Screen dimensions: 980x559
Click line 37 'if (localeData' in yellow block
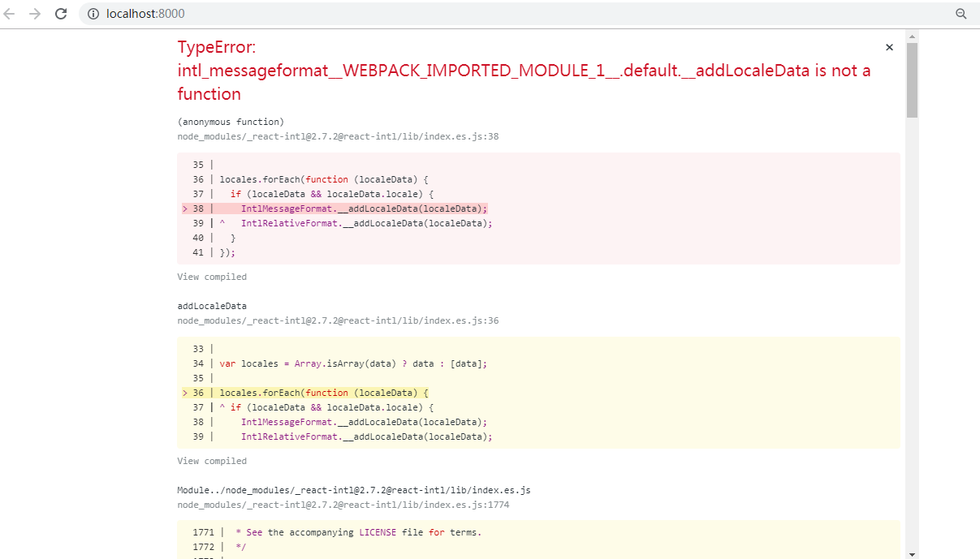(331, 407)
